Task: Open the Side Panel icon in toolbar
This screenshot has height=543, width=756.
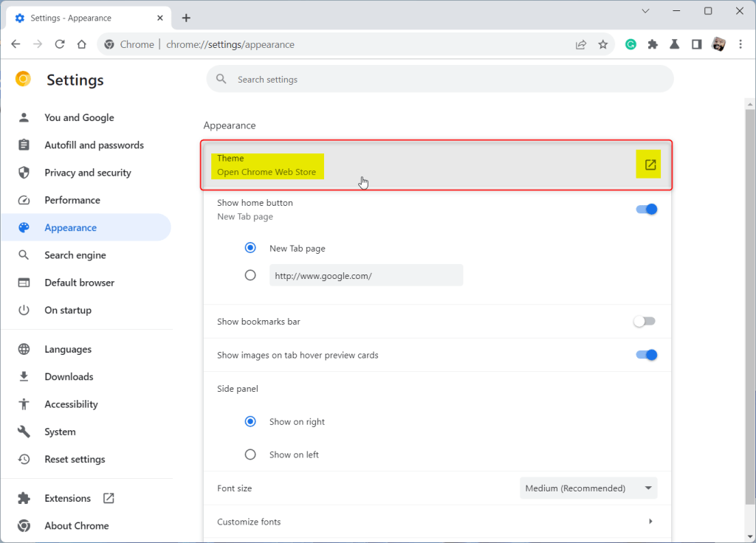Action: pos(695,44)
